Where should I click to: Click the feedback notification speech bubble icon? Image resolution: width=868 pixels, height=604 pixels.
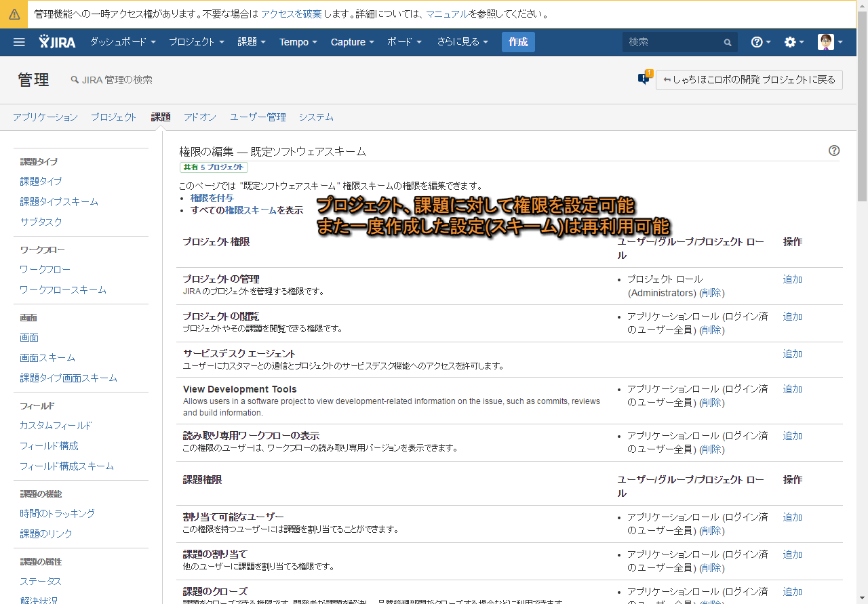pos(644,79)
